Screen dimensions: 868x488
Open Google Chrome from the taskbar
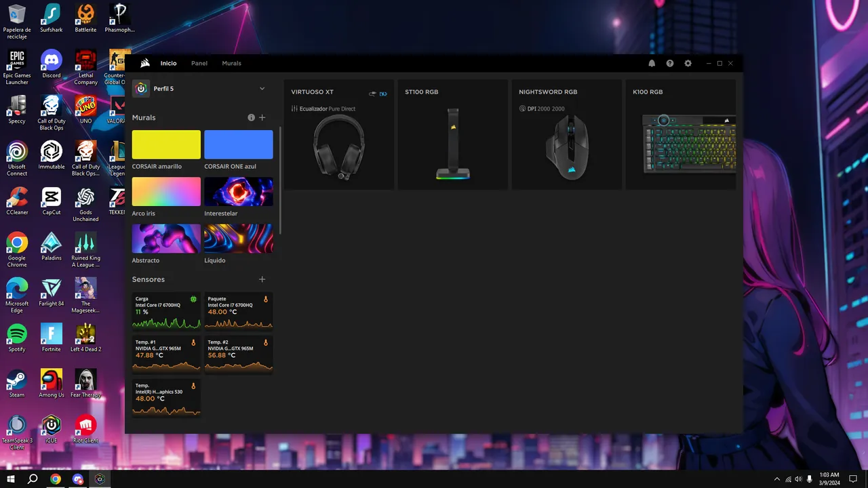[x=56, y=479]
